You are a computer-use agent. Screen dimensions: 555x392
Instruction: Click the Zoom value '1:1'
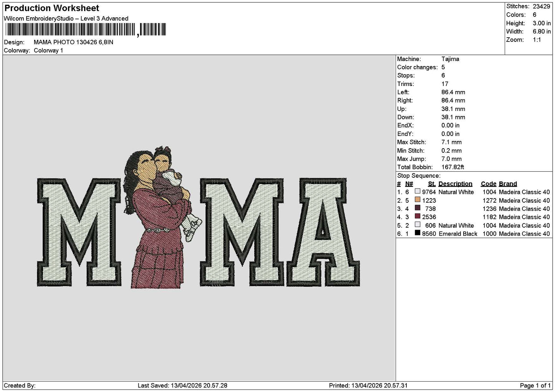537,40
